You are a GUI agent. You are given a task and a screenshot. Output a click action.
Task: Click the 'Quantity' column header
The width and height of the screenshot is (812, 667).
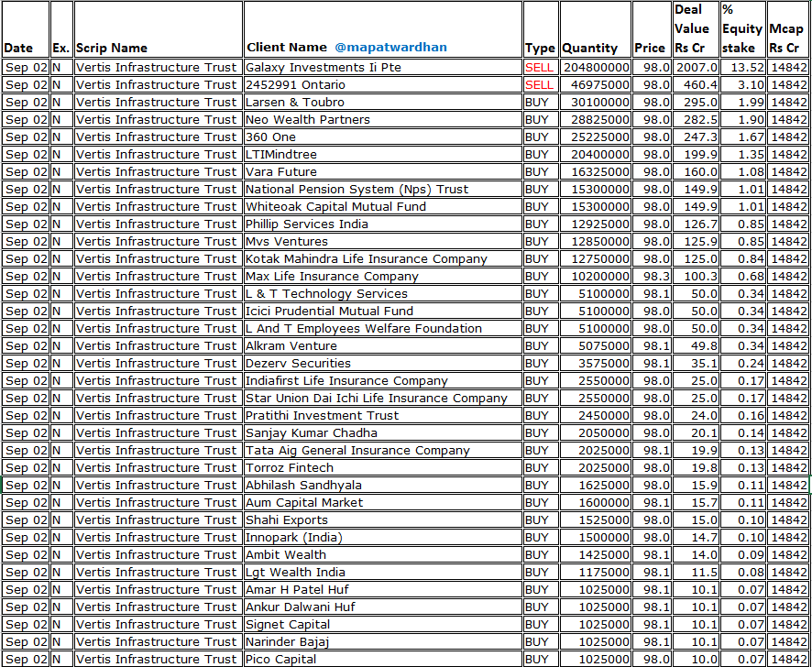[x=596, y=29]
